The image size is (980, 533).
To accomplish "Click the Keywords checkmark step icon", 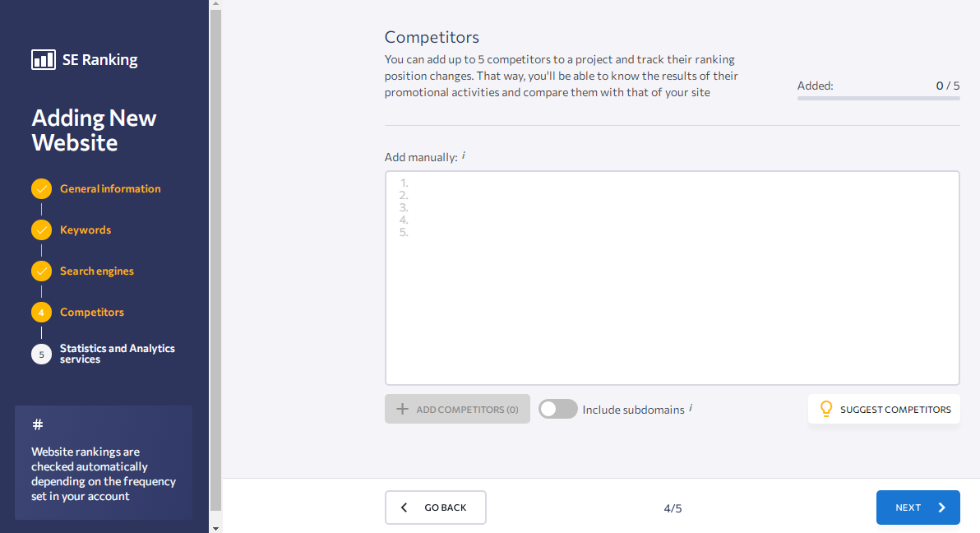I will point(41,230).
